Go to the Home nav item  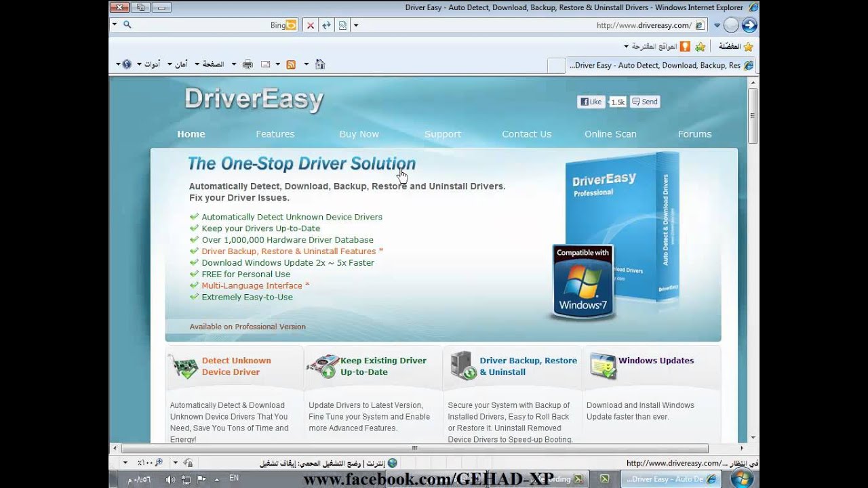pos(191,134)
